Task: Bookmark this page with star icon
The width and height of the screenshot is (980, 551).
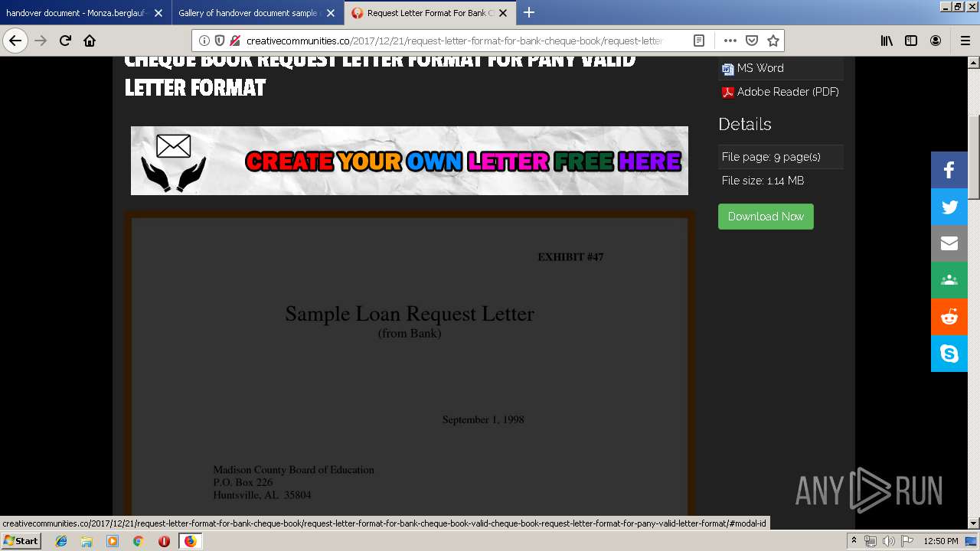Action: [x=773, y=41]
